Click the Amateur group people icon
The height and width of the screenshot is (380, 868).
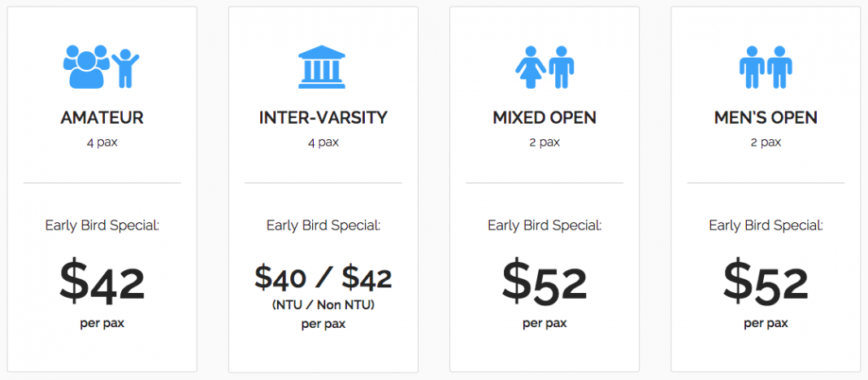coord(102,67)
